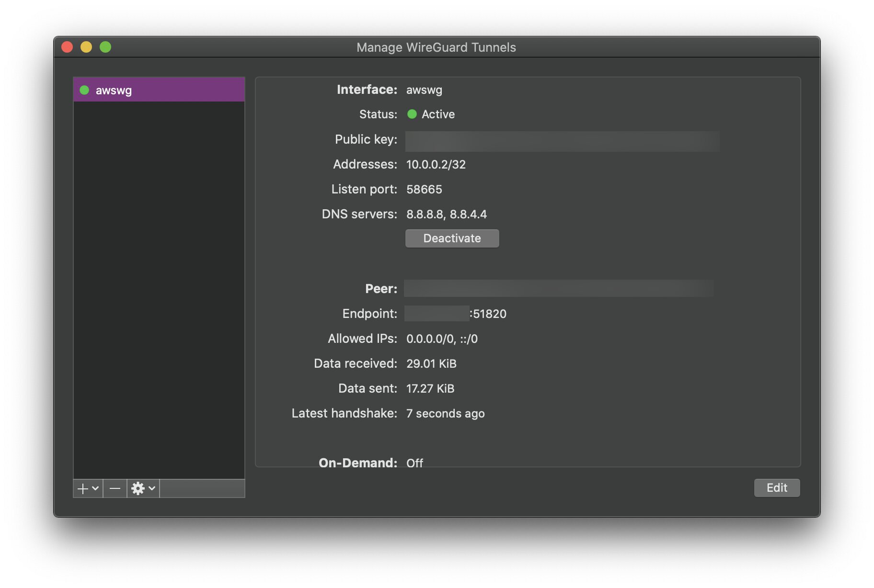Viewport: 874px width, 588px height.
Task: Click the plus icon to add a tunnel
Action: coord(83,488)
